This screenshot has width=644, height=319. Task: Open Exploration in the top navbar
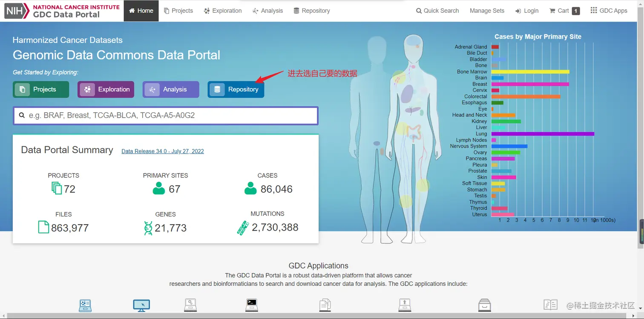223,11
